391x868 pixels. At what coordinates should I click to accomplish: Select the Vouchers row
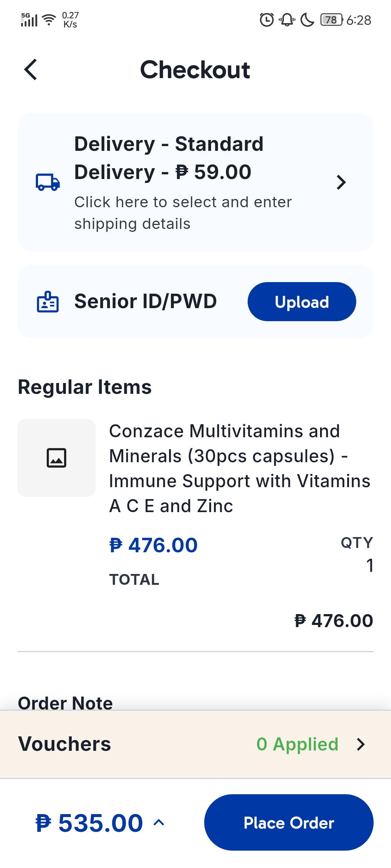tap(195, 744)
